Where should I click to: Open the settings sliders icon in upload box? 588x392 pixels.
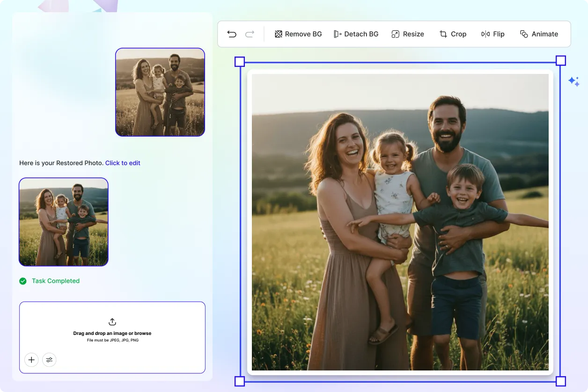[49, 360]
